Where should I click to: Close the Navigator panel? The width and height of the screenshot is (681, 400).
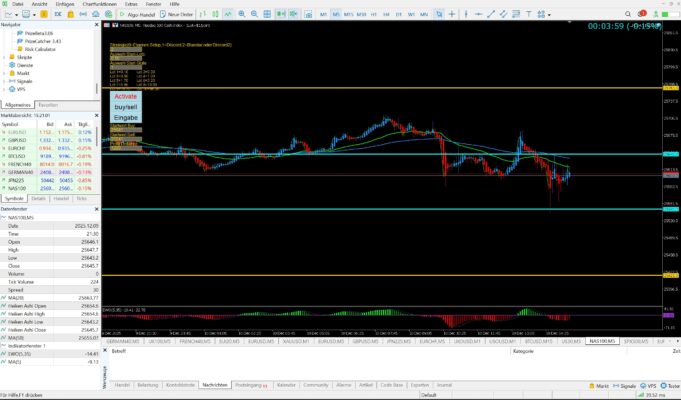(x=96, y=25)
